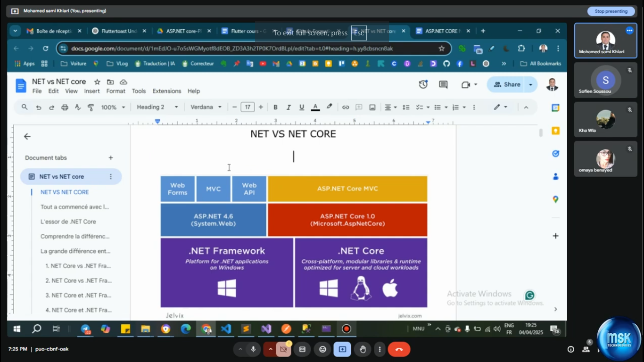Run spelling and grammar check from toolbar

point(78,107)
